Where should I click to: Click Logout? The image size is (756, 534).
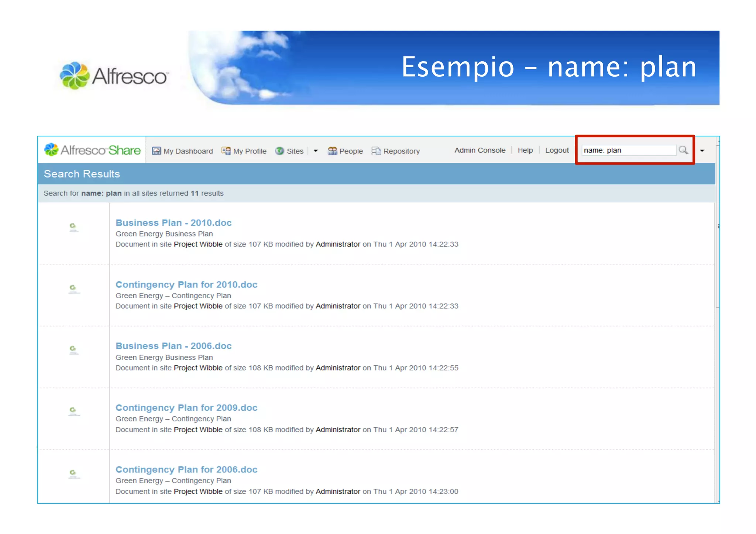click(x=557, y=150)
